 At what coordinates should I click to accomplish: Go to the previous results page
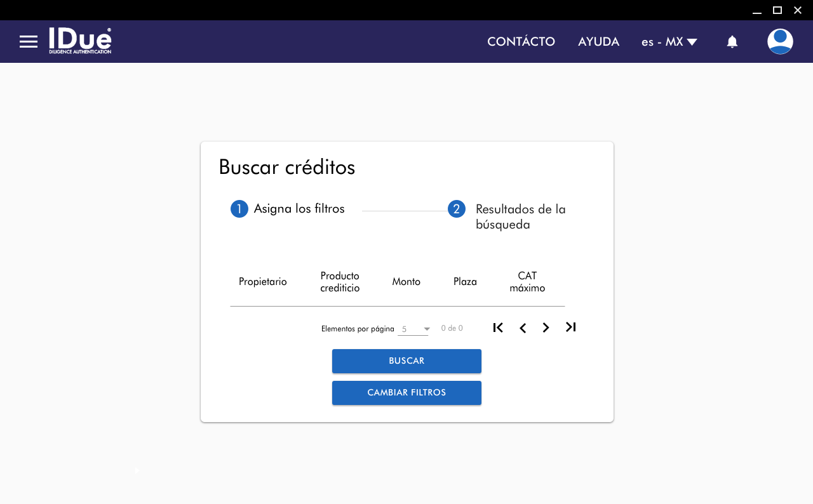522,328
